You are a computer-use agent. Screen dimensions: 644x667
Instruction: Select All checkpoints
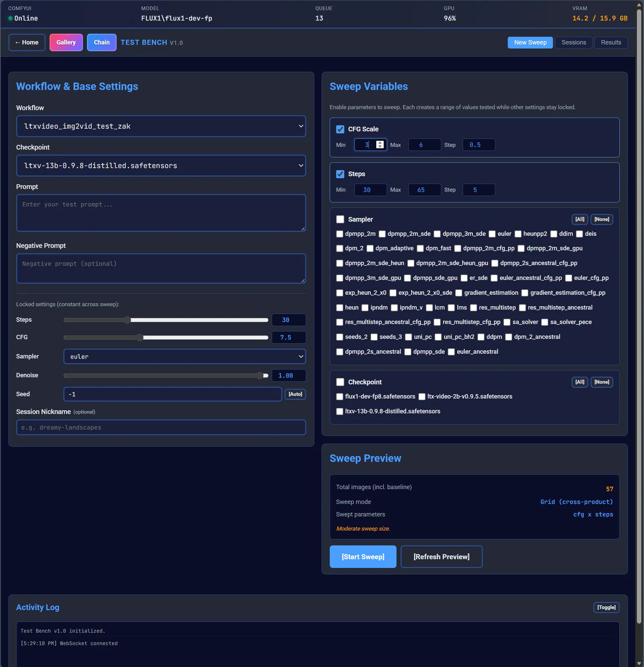click(580, 382)
